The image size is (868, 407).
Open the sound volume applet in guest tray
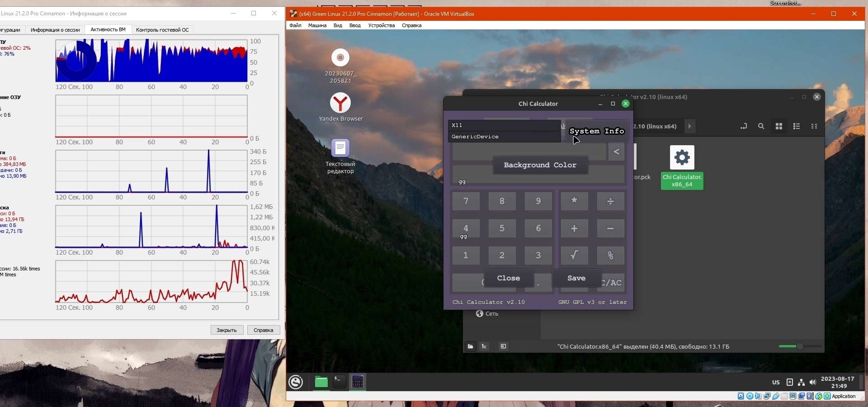pyautogui.click(x=813, y=382)
